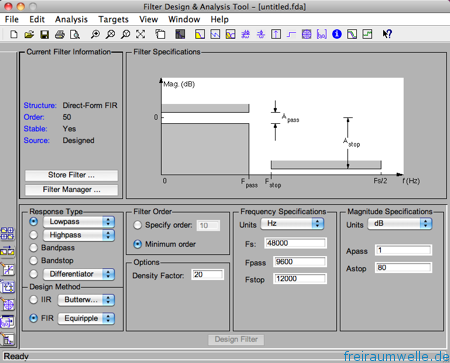Viewport: 450px width, 363px height.
Task: Click the Fs sampling frequency field
Action: [295, 243]
